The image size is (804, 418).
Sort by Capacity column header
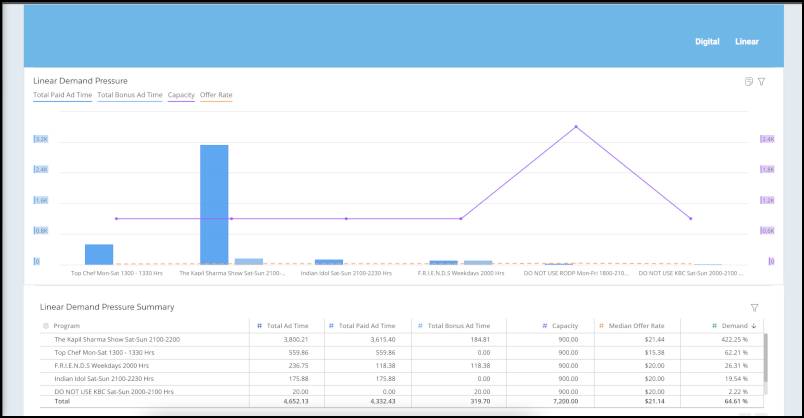pyautogui.click(x=565, y=326)
